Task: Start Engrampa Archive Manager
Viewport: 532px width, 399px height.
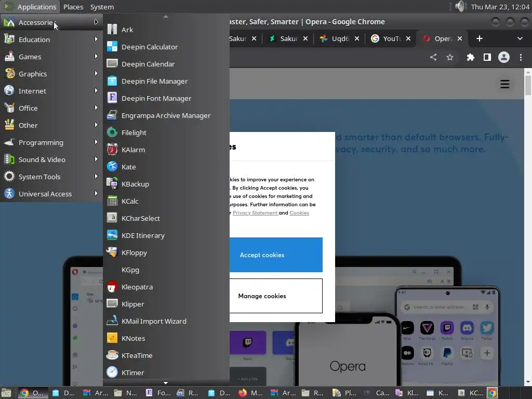Action: pyautogui.click(x=166, y=115)
